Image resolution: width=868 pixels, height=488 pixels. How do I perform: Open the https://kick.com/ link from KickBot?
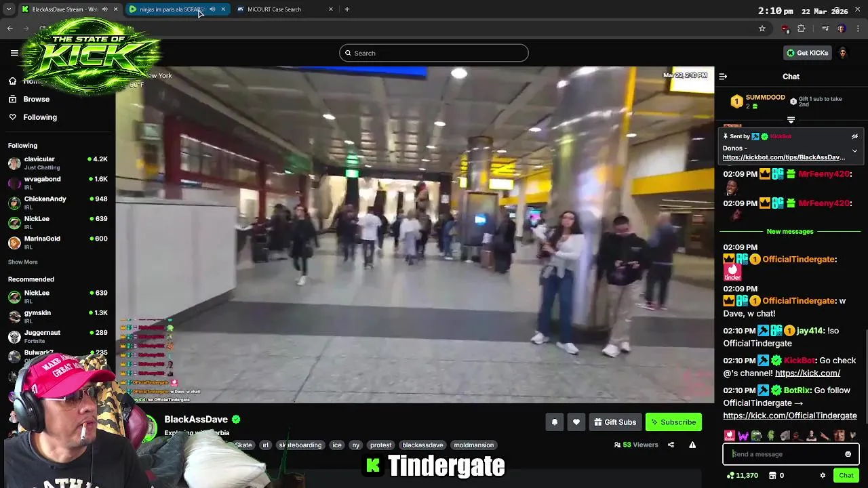point(808,373)
